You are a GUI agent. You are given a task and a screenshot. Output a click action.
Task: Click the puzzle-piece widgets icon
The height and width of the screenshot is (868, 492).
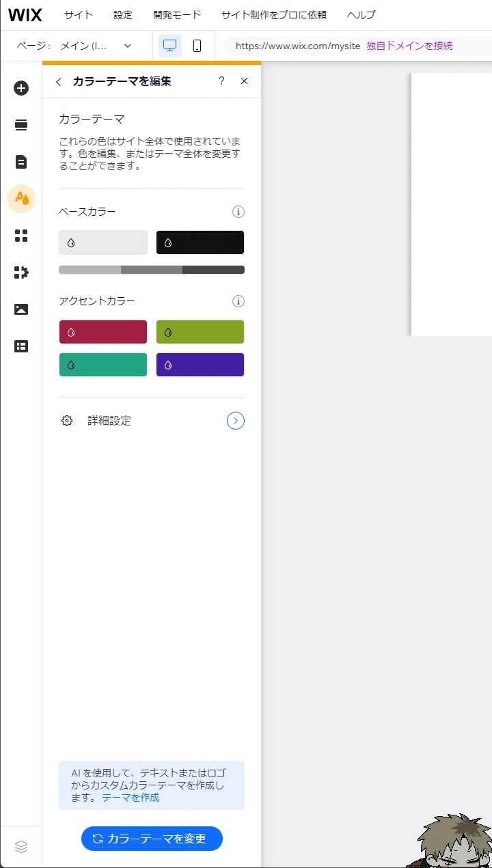pos(21,272)
